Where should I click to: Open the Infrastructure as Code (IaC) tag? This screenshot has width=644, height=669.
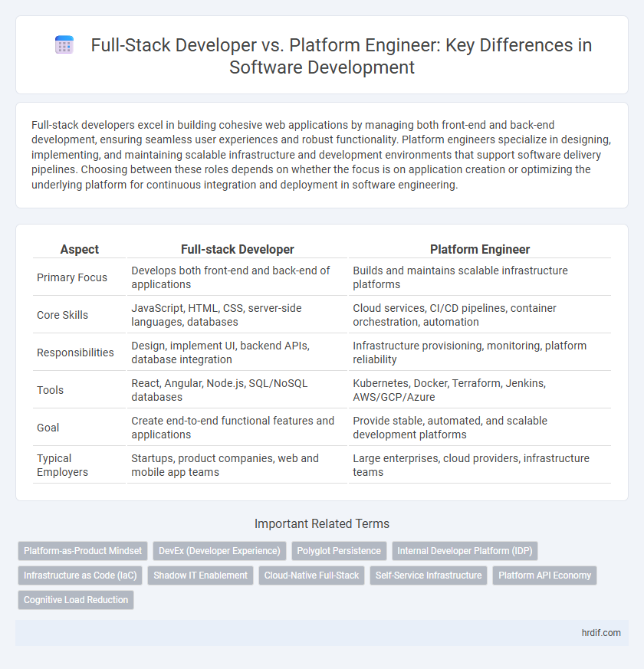coord(80,576)
